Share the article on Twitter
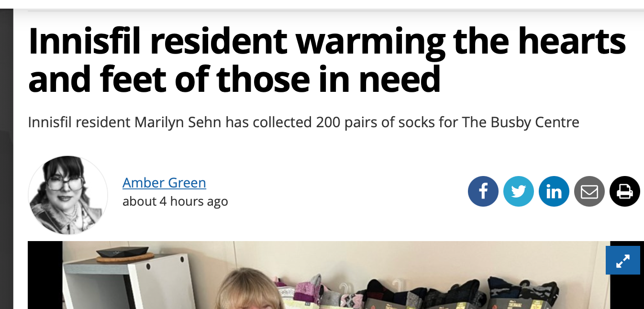The height and width of the screenshot is (309, 644). [x=518, y=191]
